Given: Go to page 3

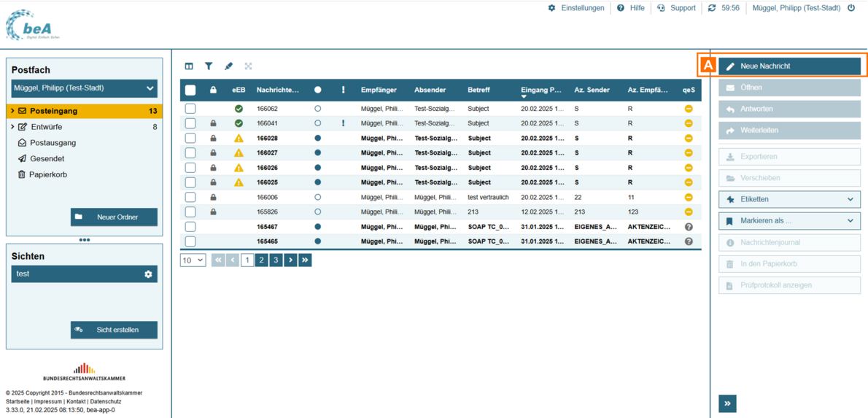Looking at the screenshot, I should pyautogui.click(x=276, y=260).
